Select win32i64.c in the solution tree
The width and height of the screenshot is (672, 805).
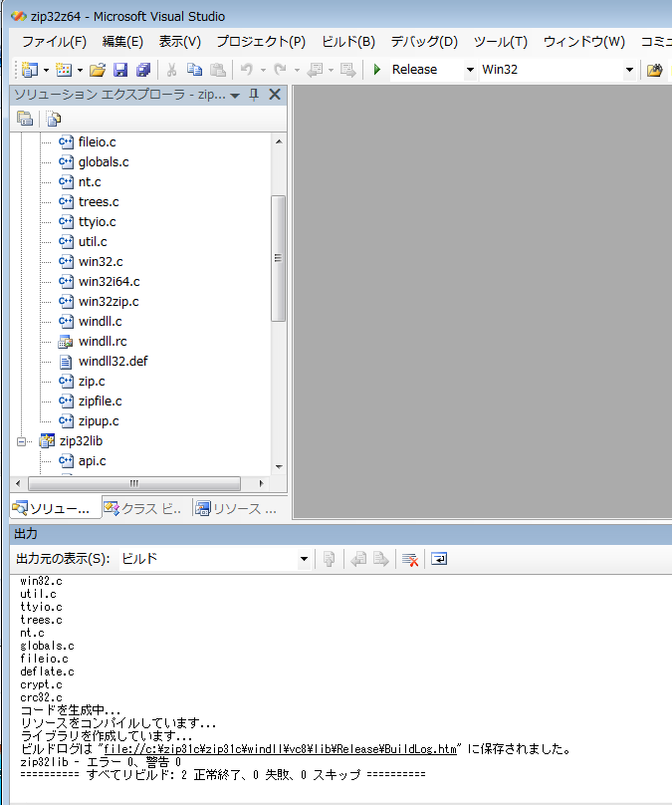(110, 281)
